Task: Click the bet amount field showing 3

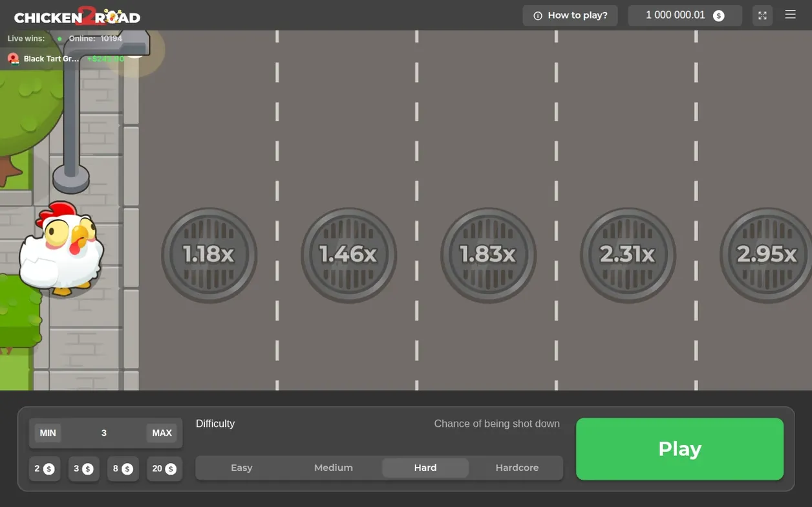Action: click(104, 433)
